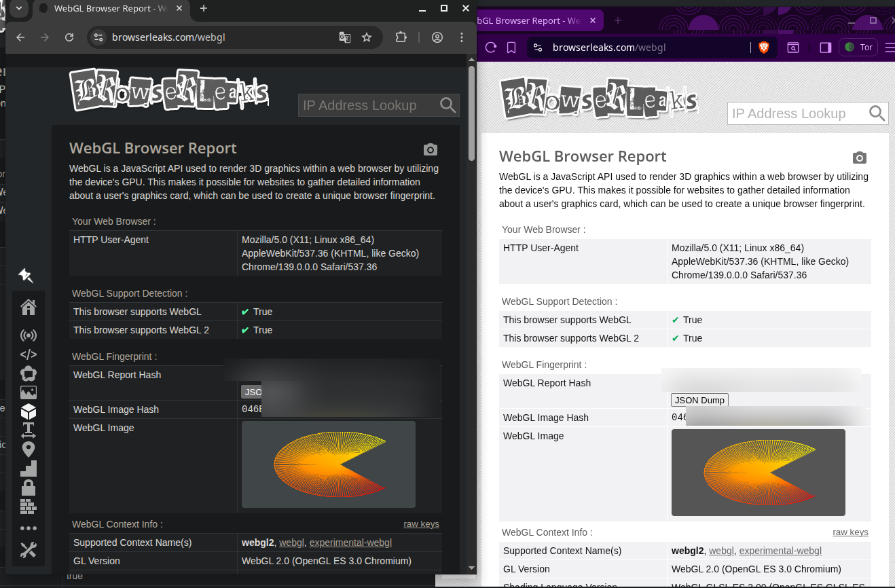
Task: Click the experimental-webgl link in Brave
Action: (x=780, y=551)
